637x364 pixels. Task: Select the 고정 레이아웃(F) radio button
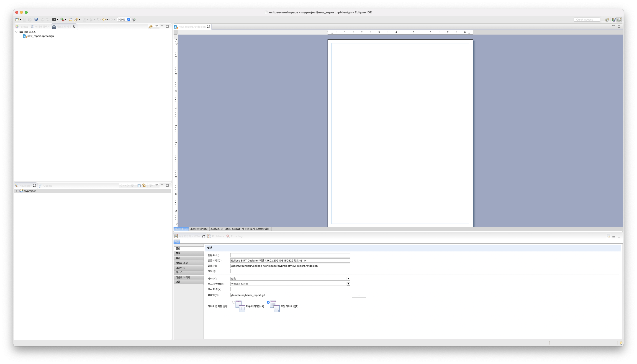click(x=268, y=302)
